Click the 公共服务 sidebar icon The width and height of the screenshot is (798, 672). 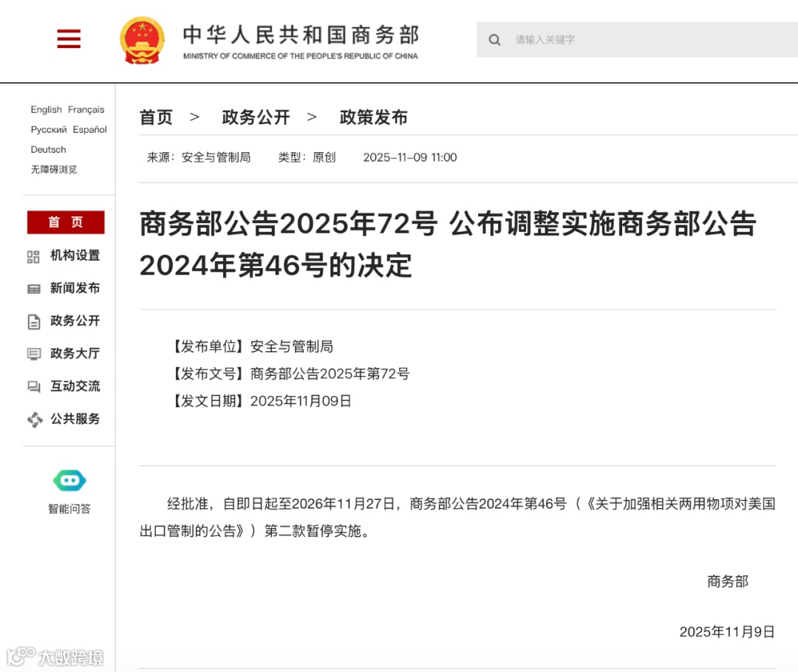pyautogui.click(x=33, y=419)
